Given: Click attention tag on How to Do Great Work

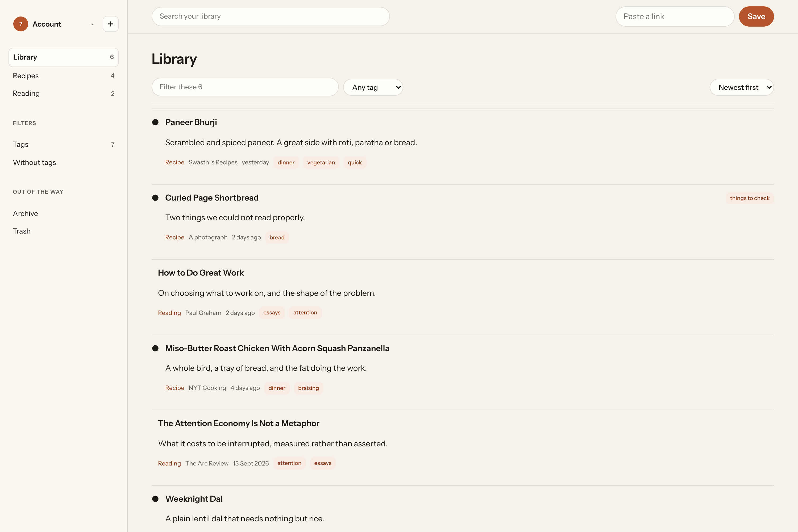Looking at the screenshot, I should [305, 313].
